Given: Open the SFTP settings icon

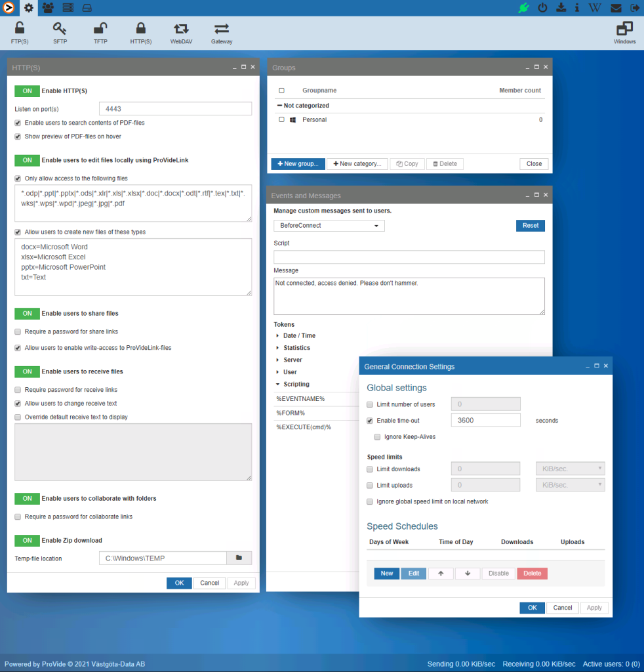Looking at the screenshot, I should click(x=60, y=31).
